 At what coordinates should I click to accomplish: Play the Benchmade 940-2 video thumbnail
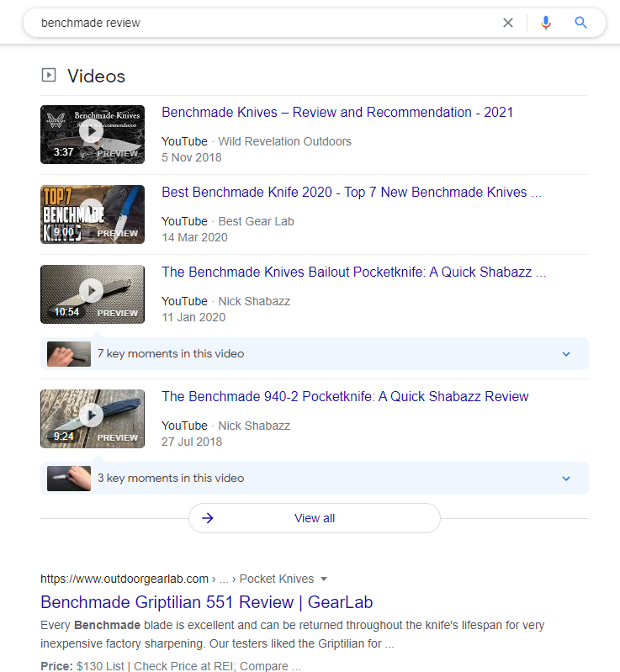point(93,419)
